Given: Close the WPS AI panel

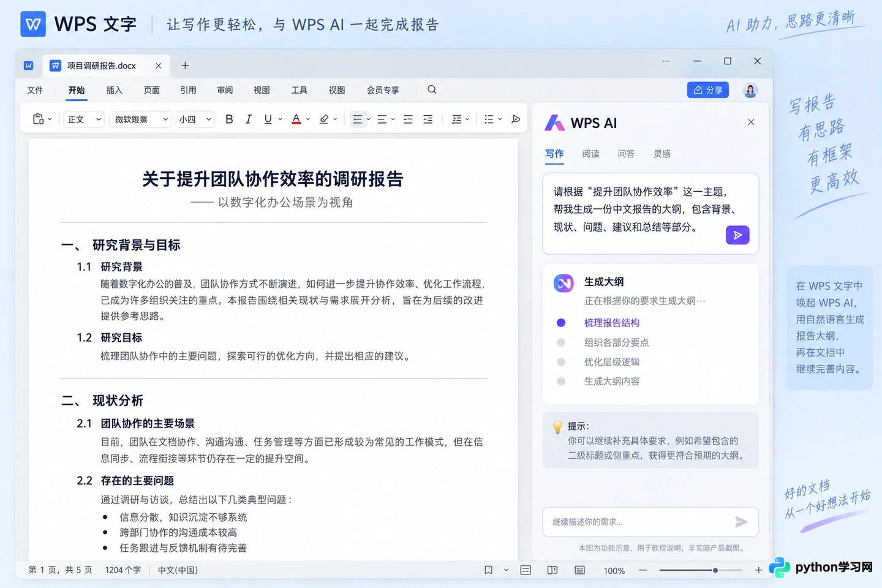Looking at the screenshot, I should [751, 122].
